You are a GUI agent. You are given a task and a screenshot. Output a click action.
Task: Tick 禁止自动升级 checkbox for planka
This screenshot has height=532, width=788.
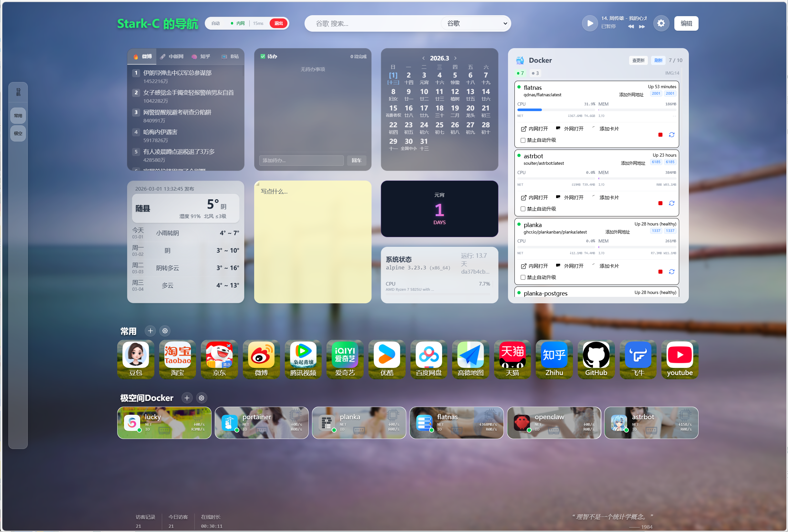pyautogui.click(x=523, y=277)
